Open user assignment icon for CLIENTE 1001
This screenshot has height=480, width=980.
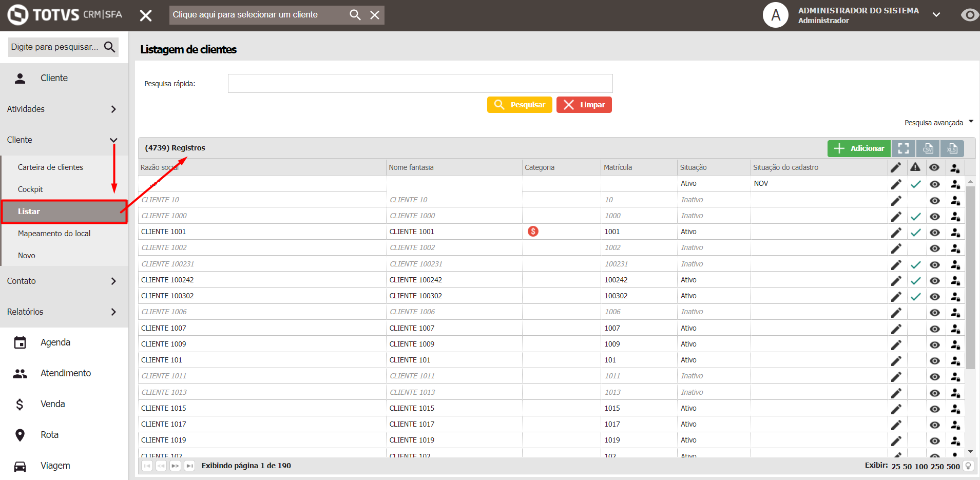pos(955,232)
